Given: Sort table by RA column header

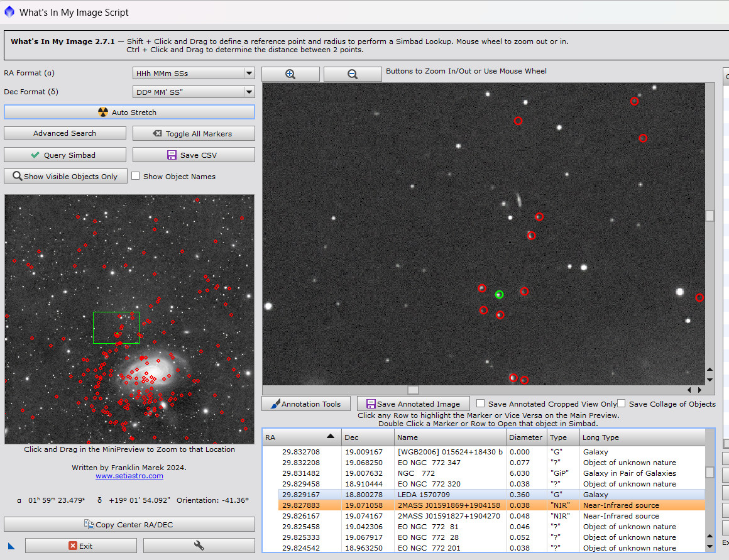Looking at the screenshot, I should click(x=301, y=437).
